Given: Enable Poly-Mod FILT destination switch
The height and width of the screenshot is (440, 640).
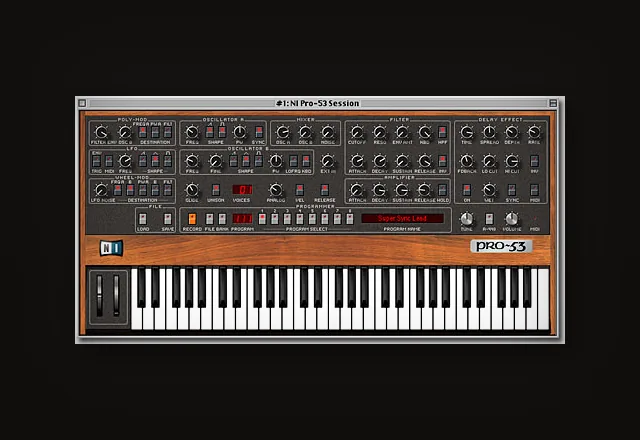Looking at the screenshot, I should pyautogui.click(x=168, y=132).
